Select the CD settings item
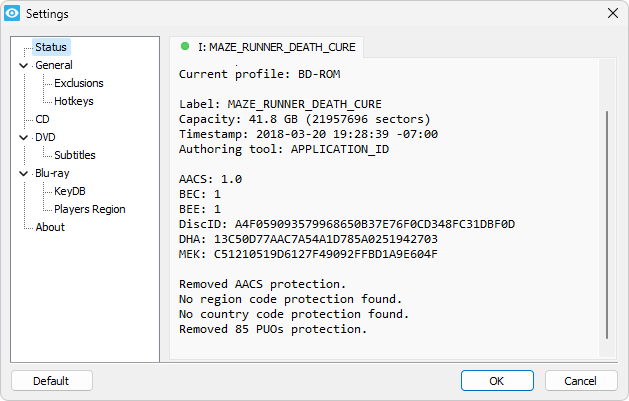The height and width of the screenshot is (401, 629). (42, 119)
